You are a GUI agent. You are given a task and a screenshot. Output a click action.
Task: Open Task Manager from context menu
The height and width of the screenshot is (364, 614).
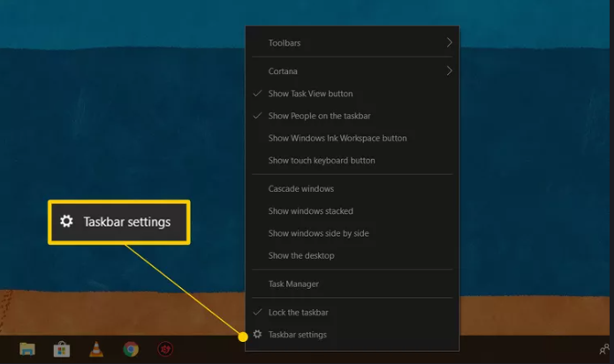click(352, 284)
